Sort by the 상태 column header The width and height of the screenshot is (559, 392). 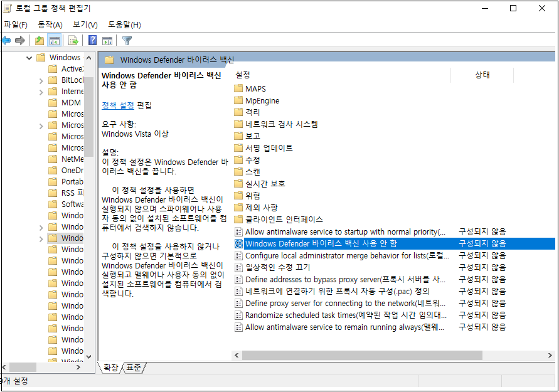click(x=482, y=75)
